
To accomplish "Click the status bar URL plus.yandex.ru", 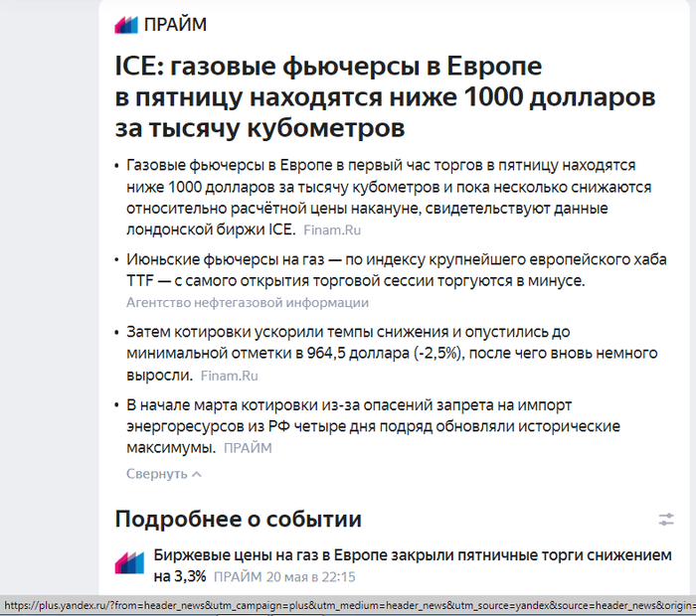I will tap(348, 605).
